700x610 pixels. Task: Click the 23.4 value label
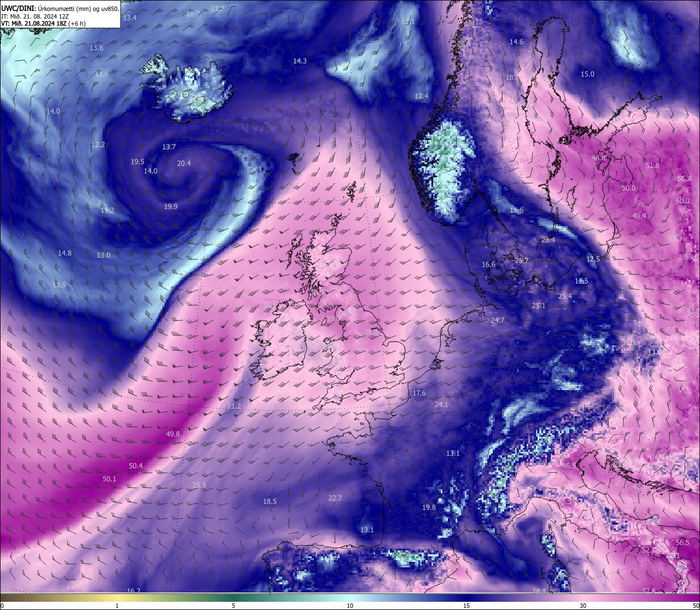click(x=548, y=240)
